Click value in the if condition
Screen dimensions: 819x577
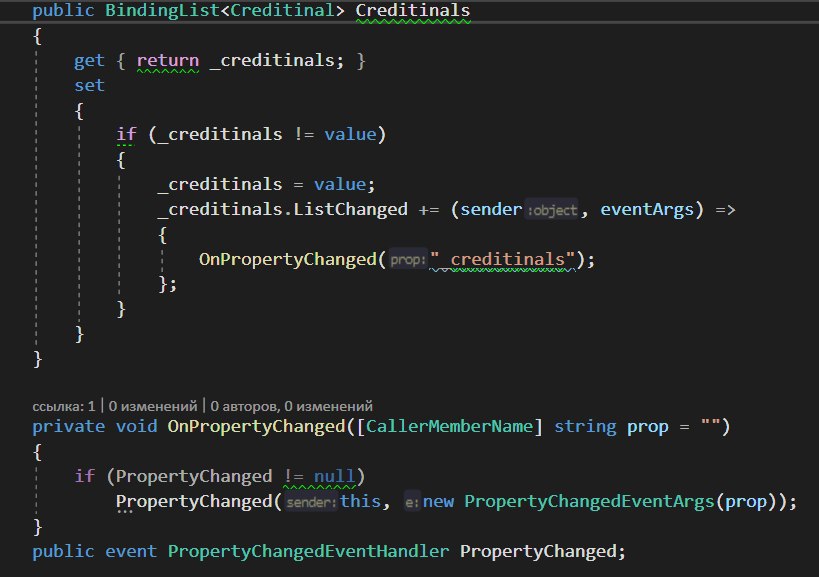click(x=350, y=135)
